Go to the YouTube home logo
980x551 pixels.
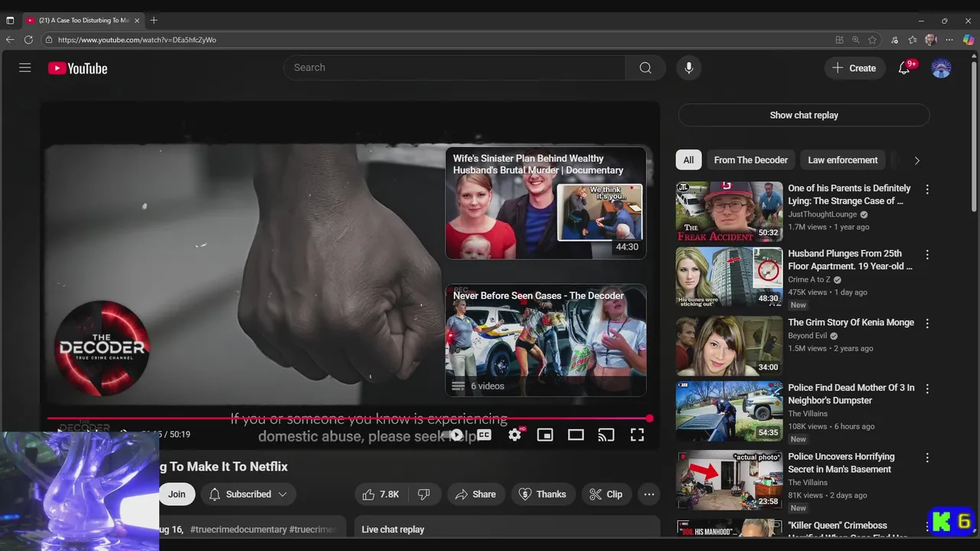click(77, 68)
